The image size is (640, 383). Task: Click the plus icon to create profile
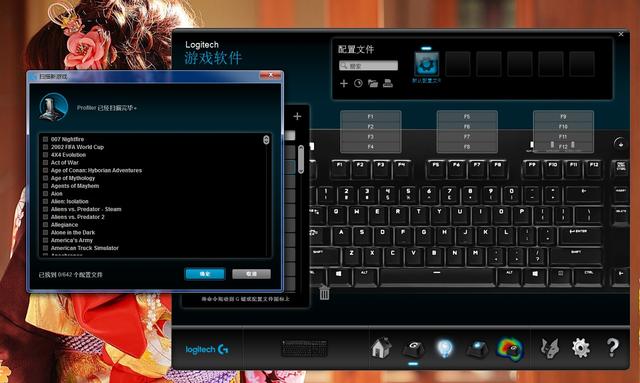344,83
